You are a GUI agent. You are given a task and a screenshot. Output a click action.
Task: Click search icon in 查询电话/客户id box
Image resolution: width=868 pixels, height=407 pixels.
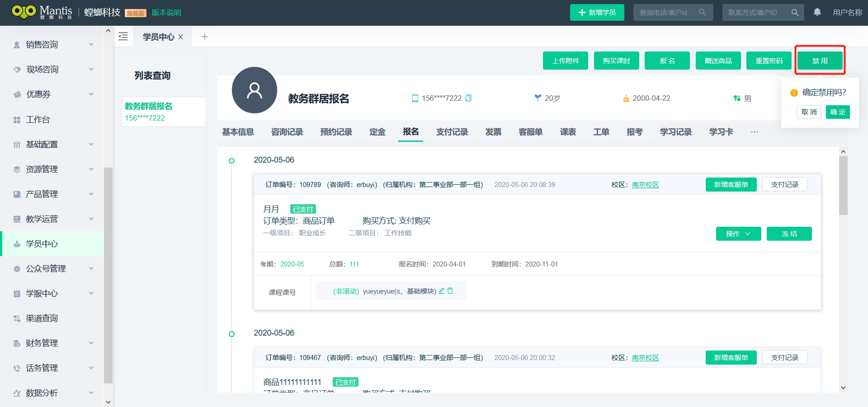[x=702, y=12]
